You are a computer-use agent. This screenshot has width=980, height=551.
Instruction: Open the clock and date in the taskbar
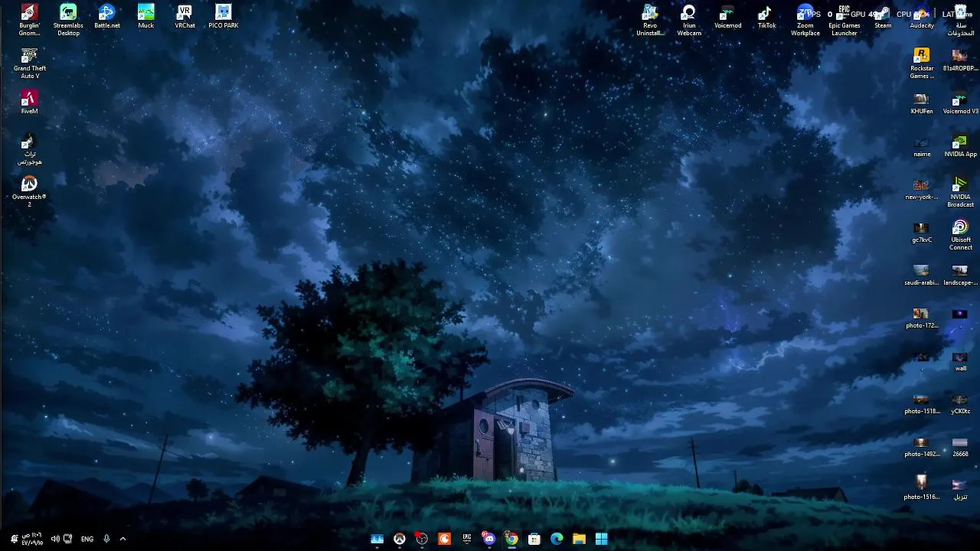point(32,539)
